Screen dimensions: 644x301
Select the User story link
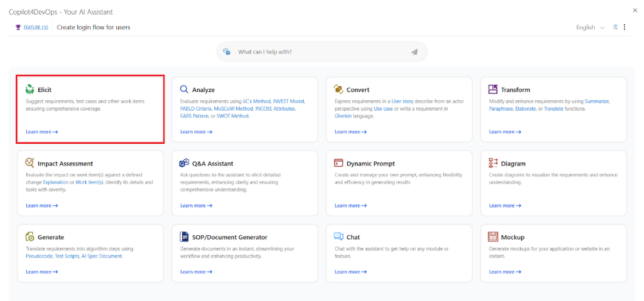pyautogui.click(x=402, y=101)
